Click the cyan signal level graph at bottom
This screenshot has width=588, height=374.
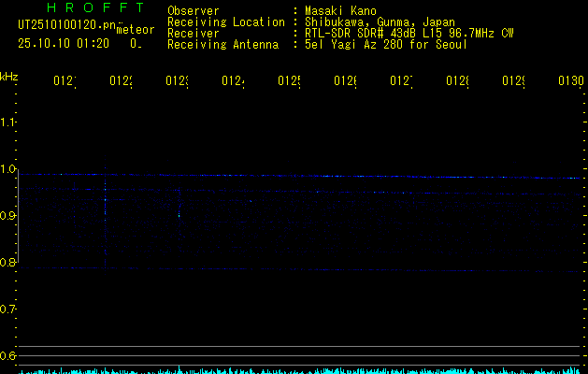click(x=299, y=370)
